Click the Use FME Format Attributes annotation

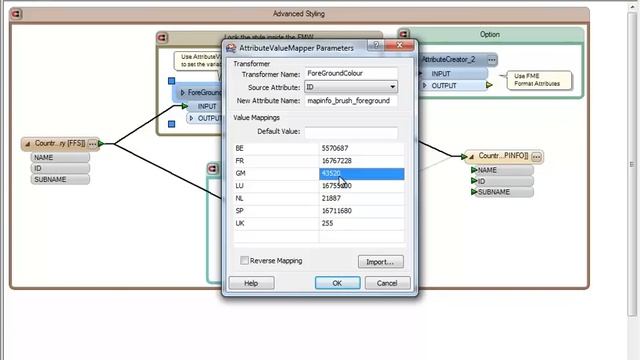[x=539, y=80]
